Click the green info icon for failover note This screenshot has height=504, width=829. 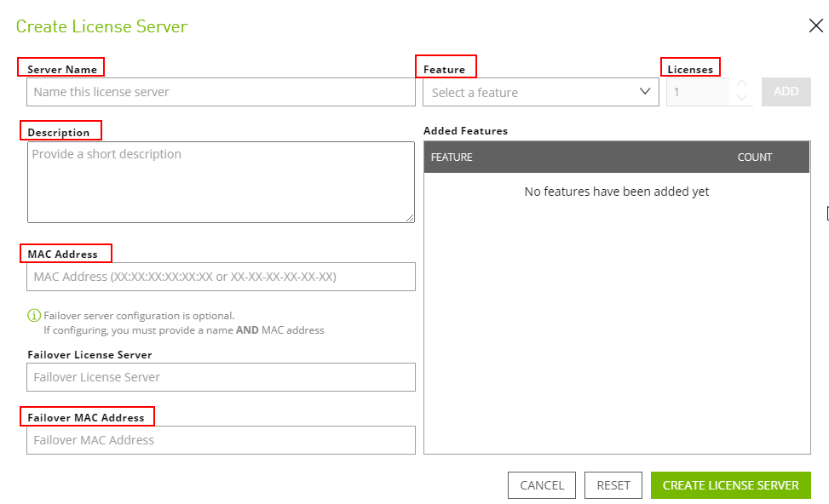click(x=34, y=315)
